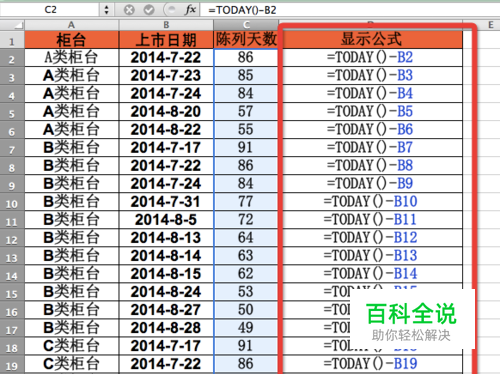Select row 19 header

[x=12, y=364]
